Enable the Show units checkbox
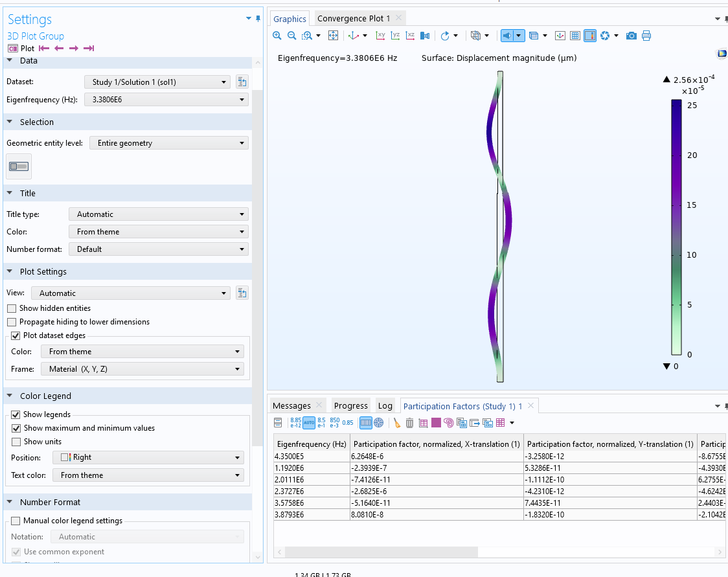The width and height of the screenshot is (728, 577). click(16, 442)
